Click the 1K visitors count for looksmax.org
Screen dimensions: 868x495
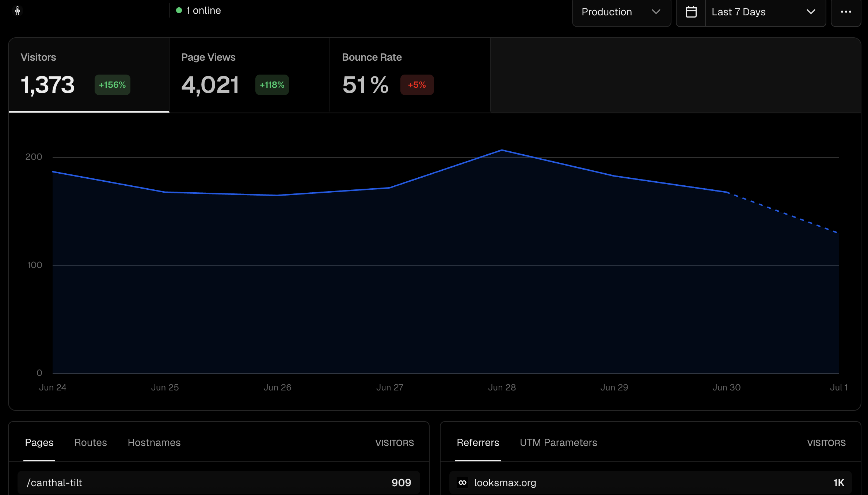point(839,483)
